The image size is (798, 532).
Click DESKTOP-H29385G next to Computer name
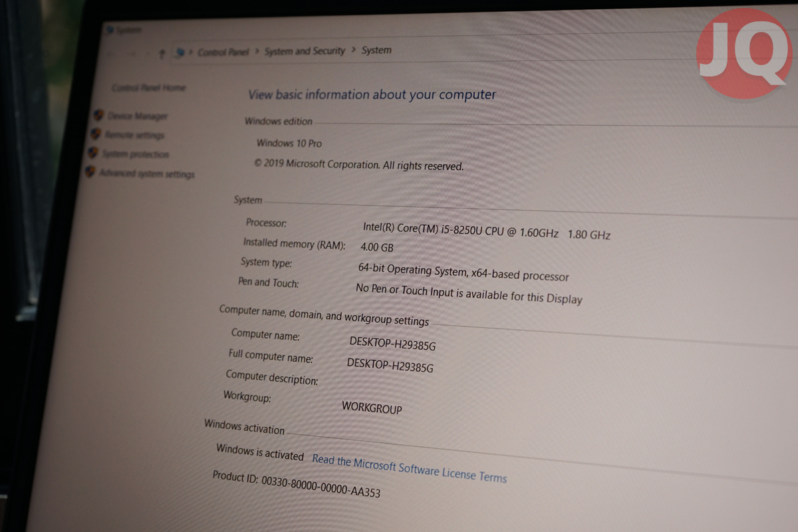392,344
